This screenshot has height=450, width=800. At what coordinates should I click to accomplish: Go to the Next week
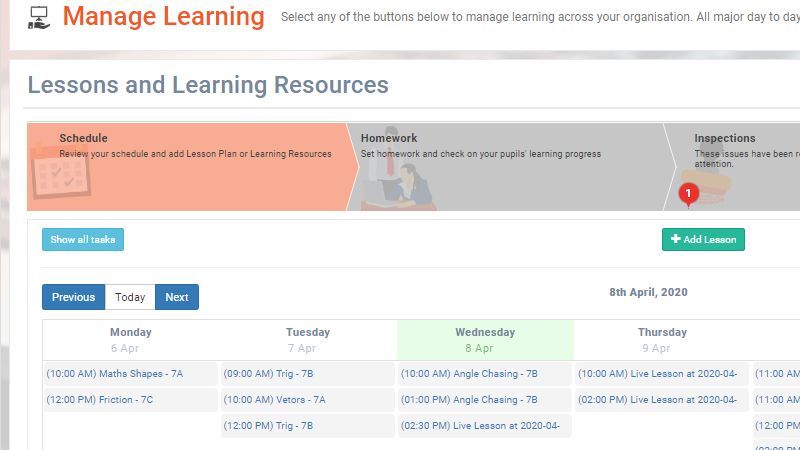177,297
